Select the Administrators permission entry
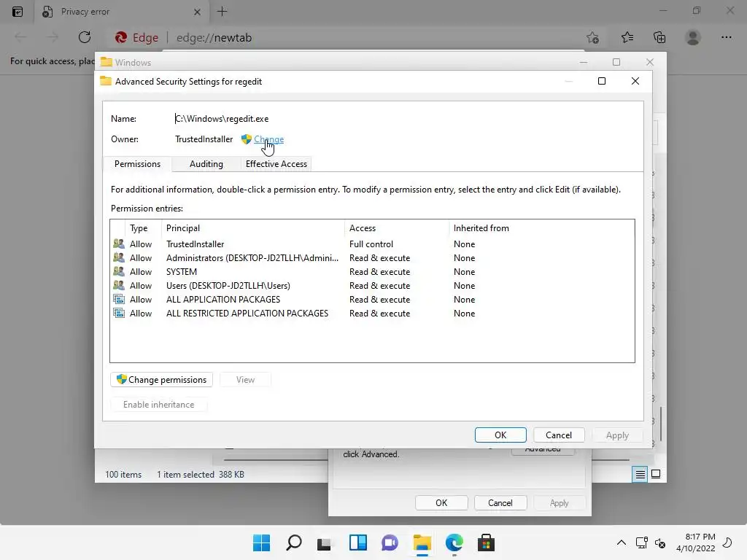Screen dimensions: 747x560 [x=372, y=257]
